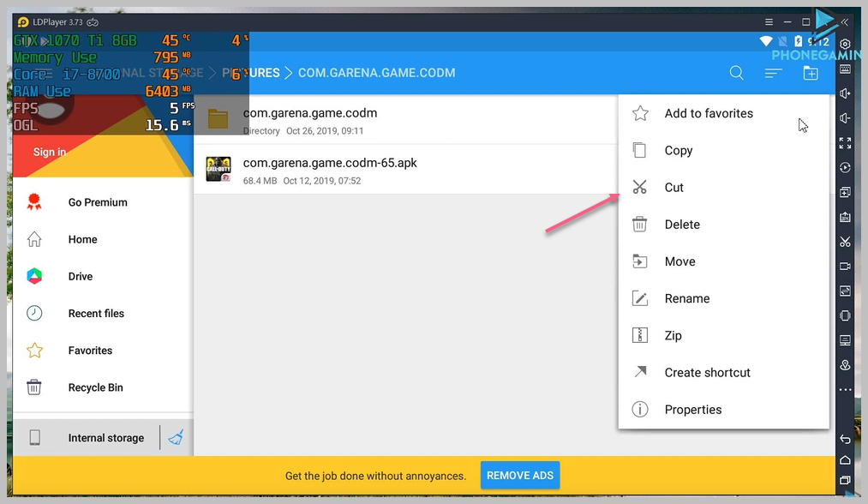Click the storage cleaner broom icon
The width and height of the screenshot is (868, 504).
[x=176, y=437]
